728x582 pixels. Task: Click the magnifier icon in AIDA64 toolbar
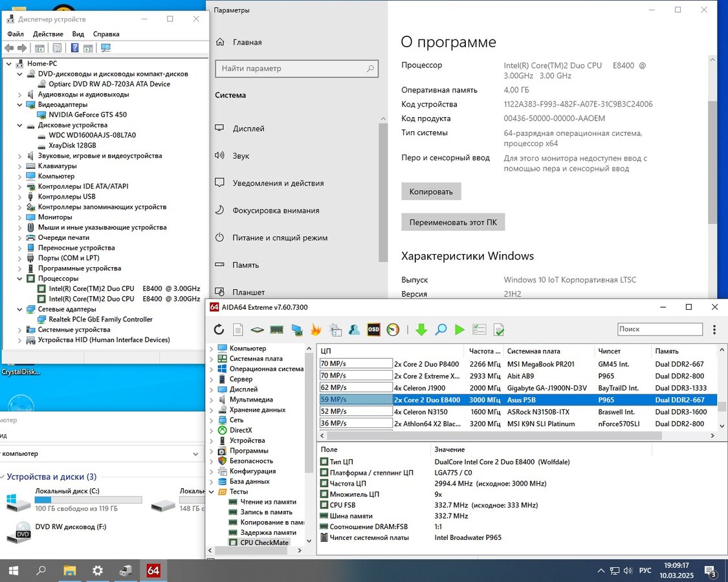[x=441, y=330]
